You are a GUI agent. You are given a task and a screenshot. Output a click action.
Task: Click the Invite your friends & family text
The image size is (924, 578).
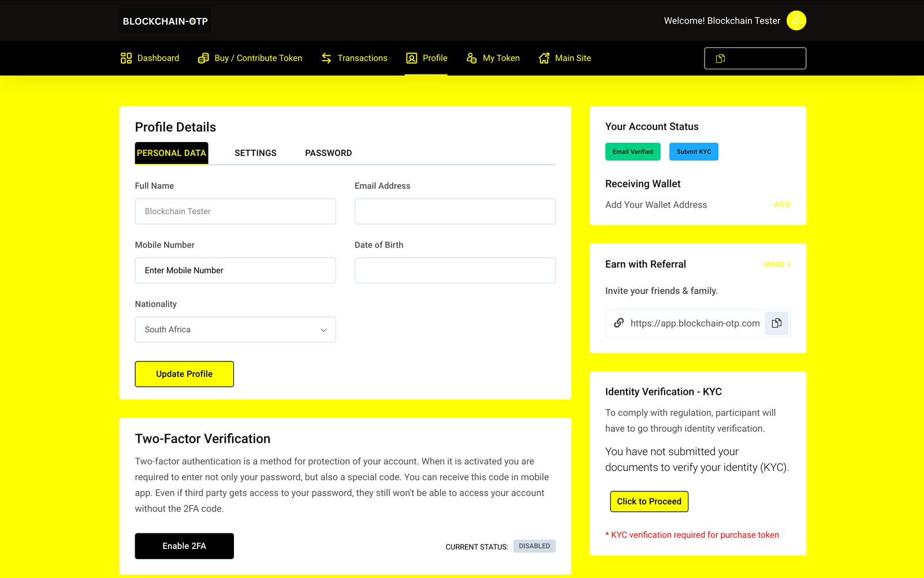[x=661, y=291]
